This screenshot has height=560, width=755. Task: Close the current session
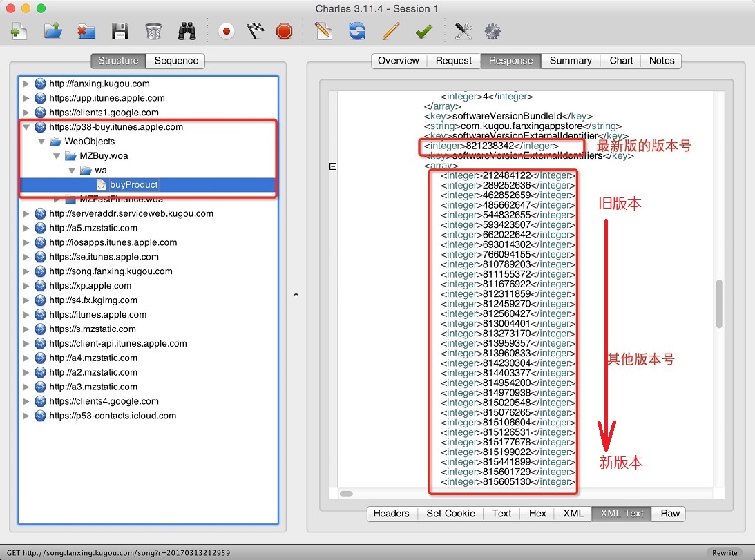[86, 32]
